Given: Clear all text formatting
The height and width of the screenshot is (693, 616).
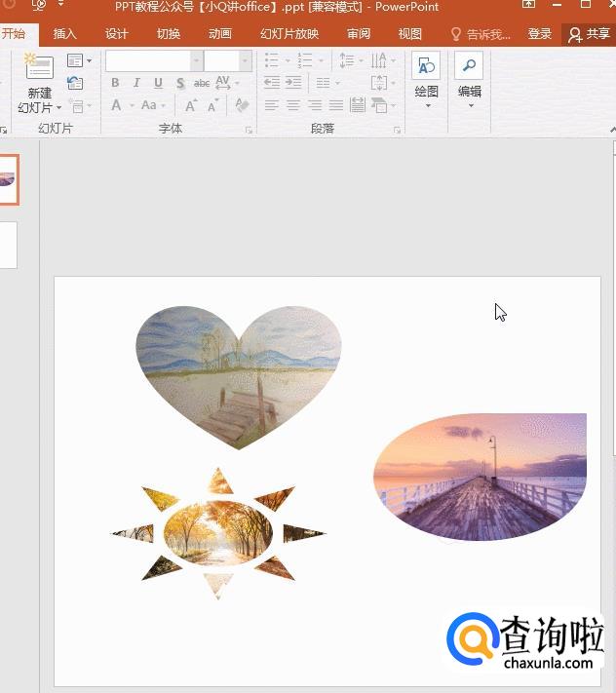Looking at the screenshot, I should tap(242, 105).
